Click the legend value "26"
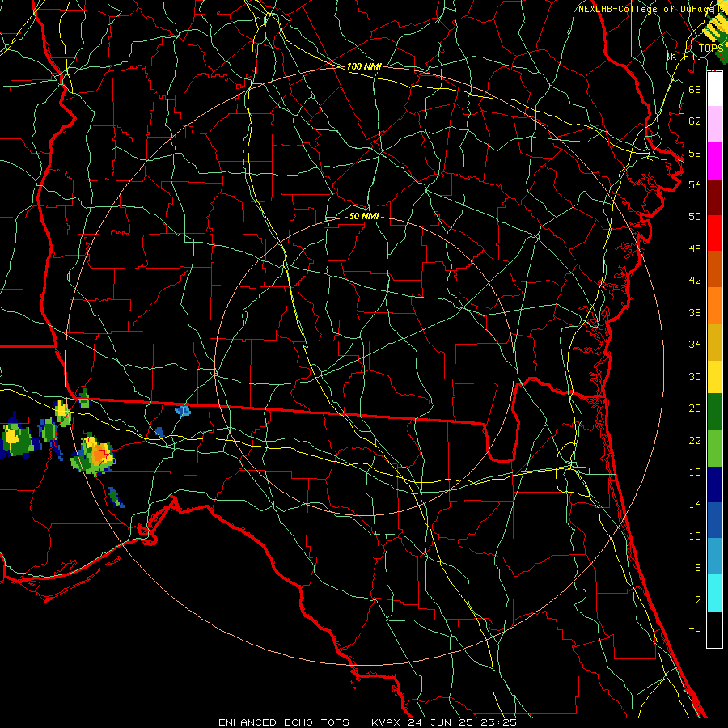 [x=695, y=408]
